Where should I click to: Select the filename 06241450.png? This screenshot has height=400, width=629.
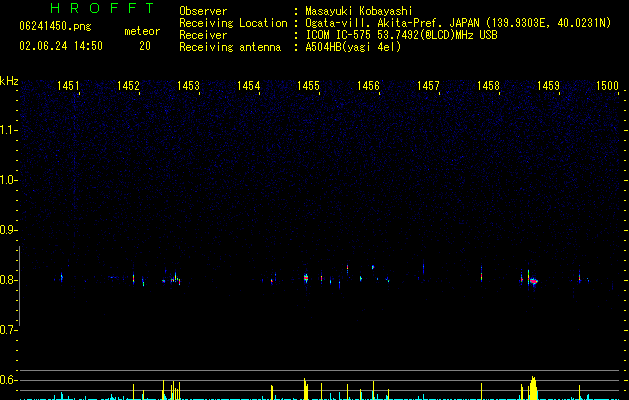[x=55, y=26]
